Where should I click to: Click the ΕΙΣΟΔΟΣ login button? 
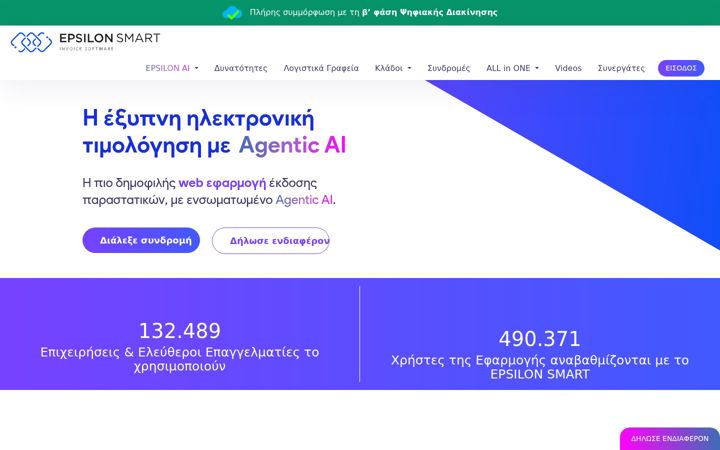coord(681,68)
